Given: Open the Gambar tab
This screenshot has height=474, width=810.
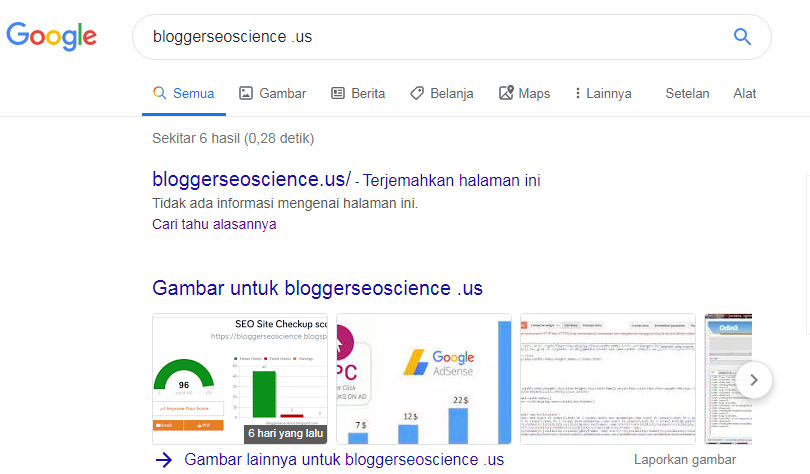Looking at the screenshot, I should tap(272, 93).
